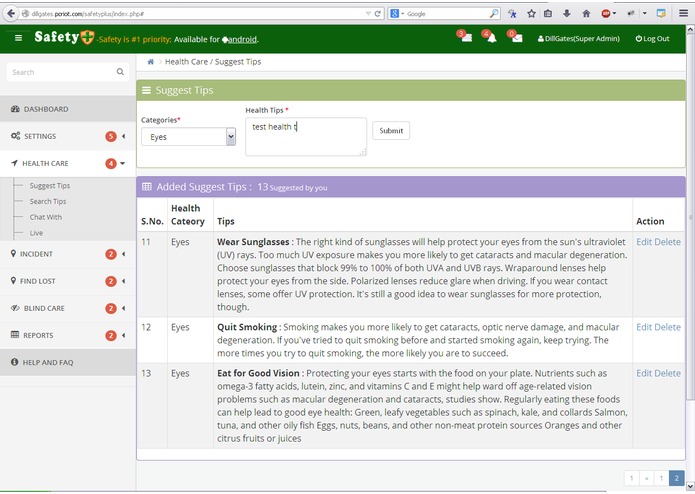Screen dimensions: 695x494
Task: Open Google search engine selector dropdown
Action: (x=395, y=14)
